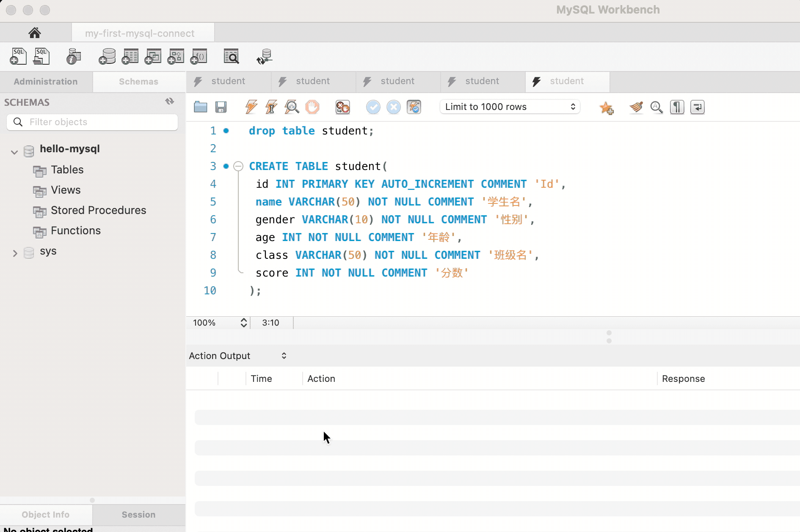Toggle invisible characters pilcrow icon
The width and height of the screenshot is (800, 532).
pyautogui.click(x=677, y=107)
